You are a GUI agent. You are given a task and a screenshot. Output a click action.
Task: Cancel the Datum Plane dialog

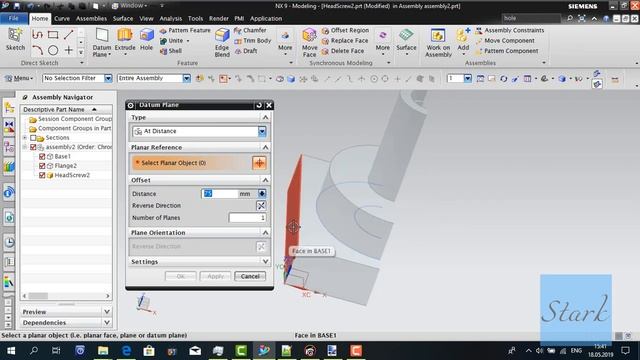click(250, 276)
